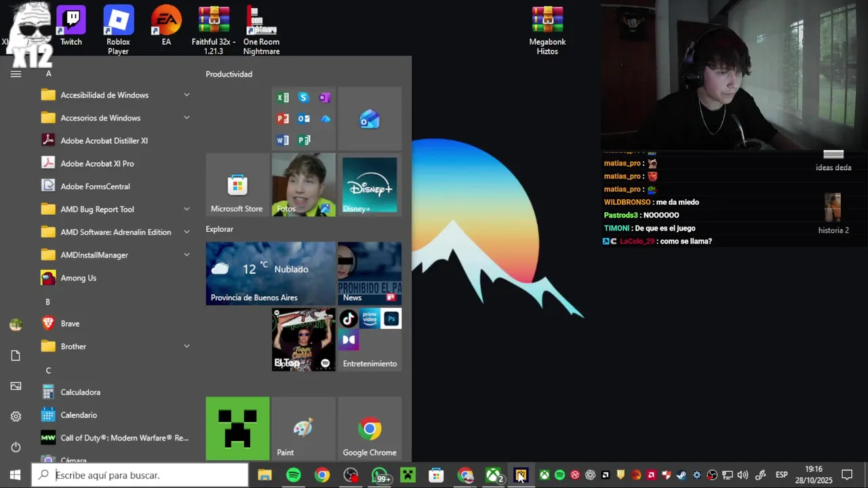Open the Disney+ tile
The width and height of the screenshot is (868, 488).
(370, 185)
